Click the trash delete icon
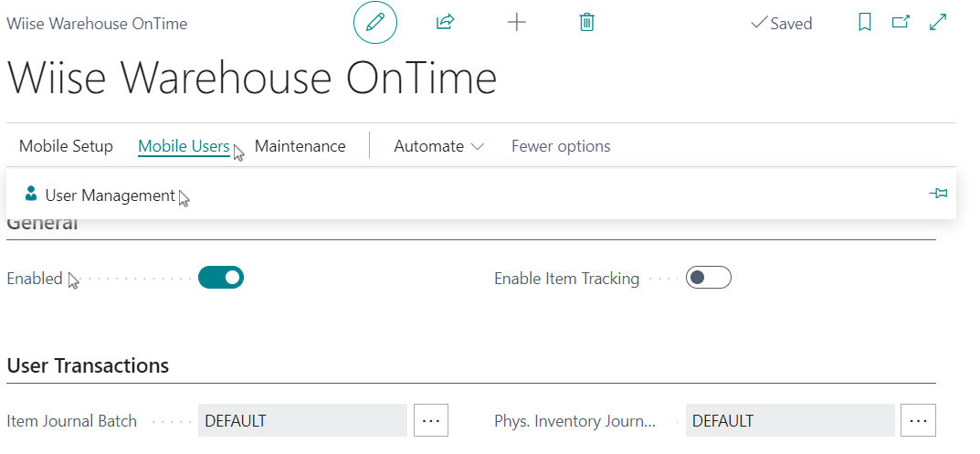Image resolution: width=980 pixels, height=454 pixels. pos(586,23)
